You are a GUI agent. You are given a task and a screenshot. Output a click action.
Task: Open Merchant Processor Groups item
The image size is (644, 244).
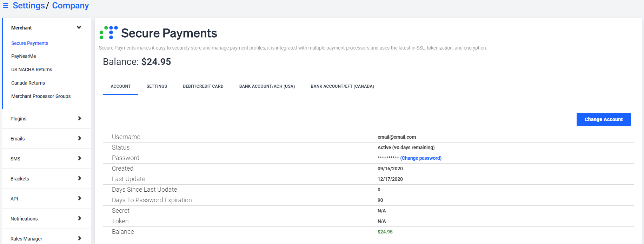tap(41, 96)
